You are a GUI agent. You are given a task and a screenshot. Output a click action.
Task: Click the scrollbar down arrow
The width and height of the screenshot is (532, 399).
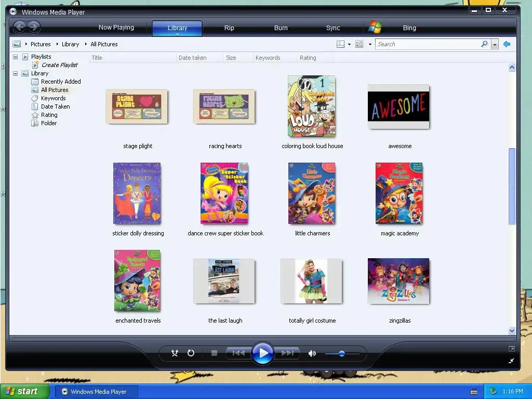[x=512, y=330]
